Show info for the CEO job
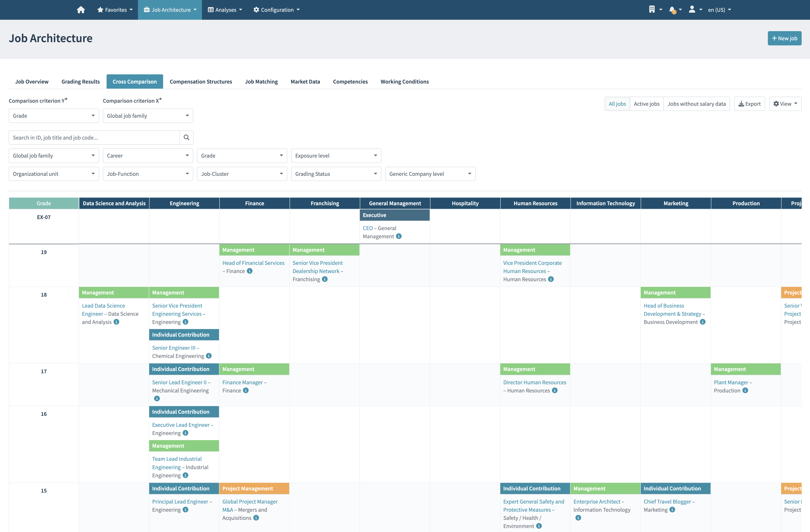The height and width of the screenshot is (532, 810). point(399,236)
